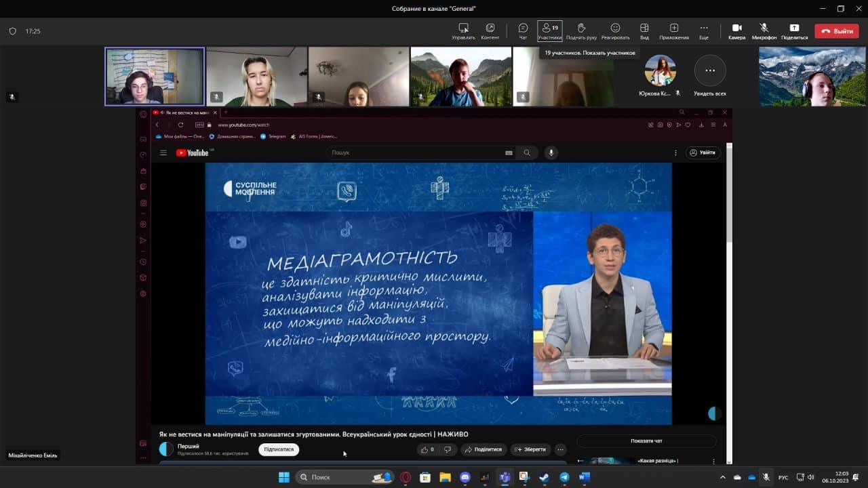Click the Показати чат button
This screenshot has height=488, width=868.
pyautogui.click(x=646, y=441)
